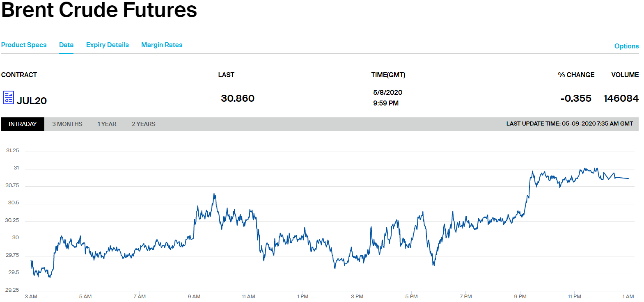Screen dimensions: 644x302
Task: Click the JUL20 contract document icon
Action: [x=9, y=98]
